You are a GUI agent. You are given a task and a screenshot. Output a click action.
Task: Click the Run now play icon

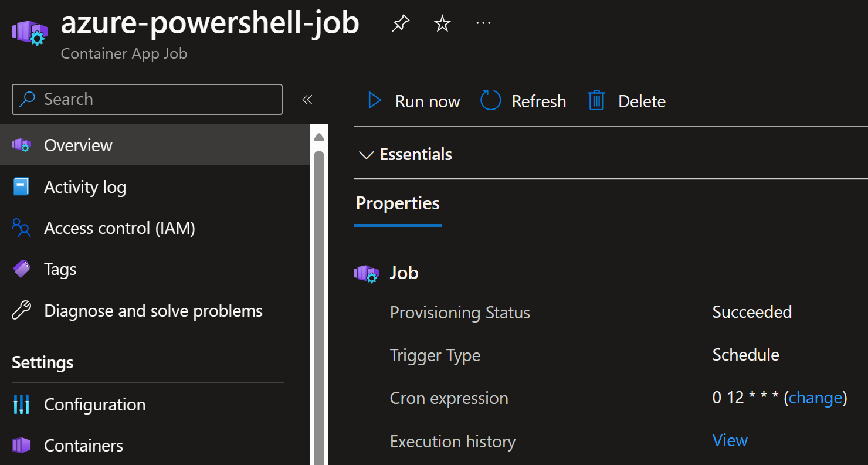[374, 101]
